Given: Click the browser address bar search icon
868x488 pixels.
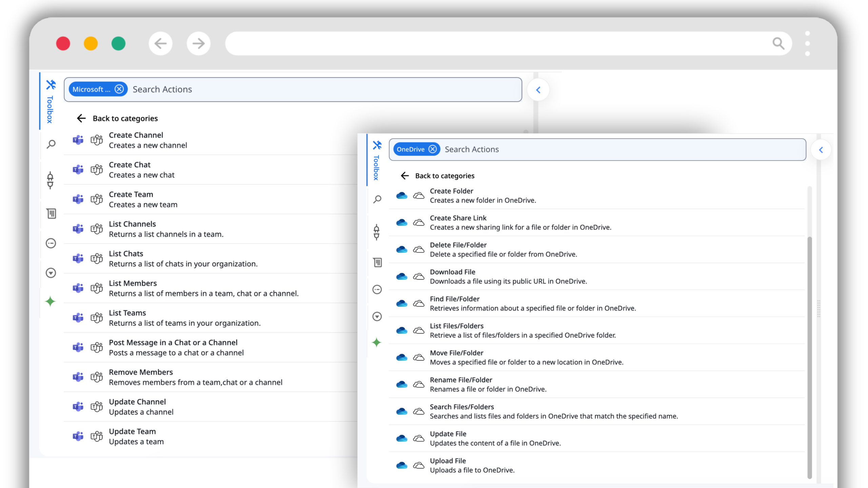Looking at the screenshot, I should pos(778,43).
